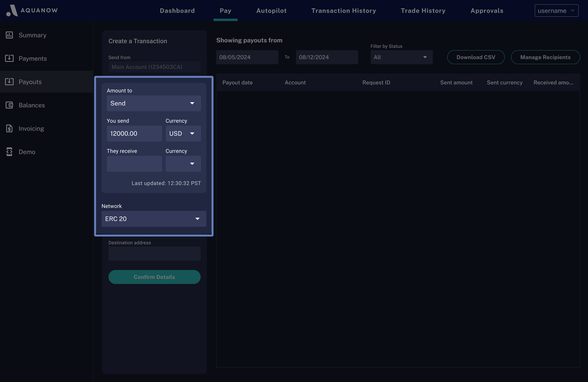Open the Filter by Status dropdown
Screen dimensions: 588x382
[x=401, y=57]
